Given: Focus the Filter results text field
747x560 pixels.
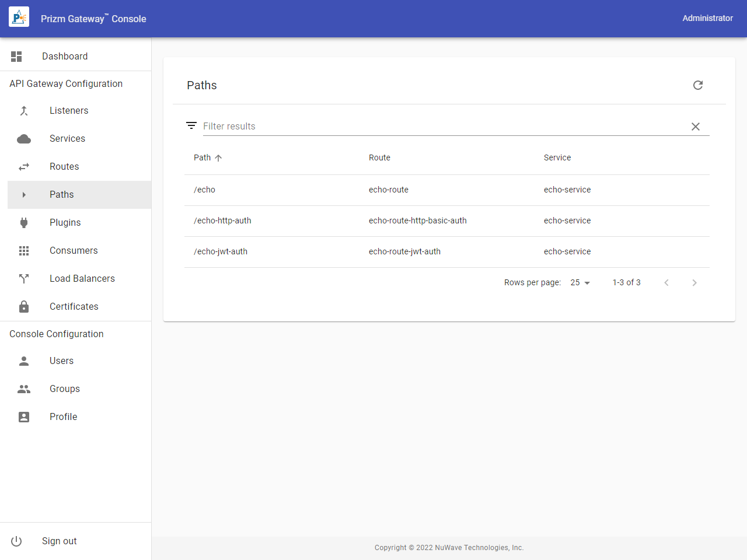Looking at the screenshot, I should (444, 126).
